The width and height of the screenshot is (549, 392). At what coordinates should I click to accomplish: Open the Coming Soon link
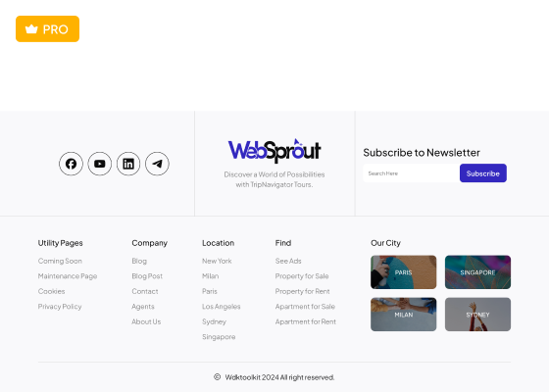point(60,261)
